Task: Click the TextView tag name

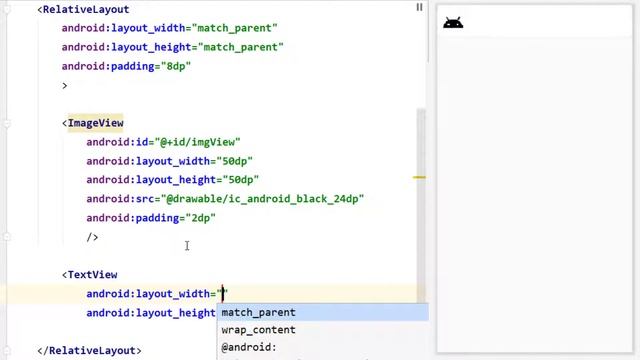Action: tap(93, 275)
